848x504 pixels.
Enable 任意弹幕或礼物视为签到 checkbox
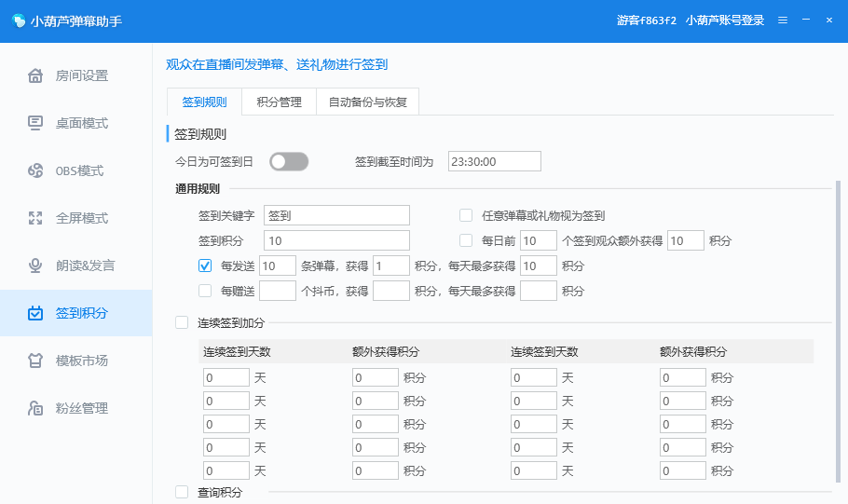point(466,215)
